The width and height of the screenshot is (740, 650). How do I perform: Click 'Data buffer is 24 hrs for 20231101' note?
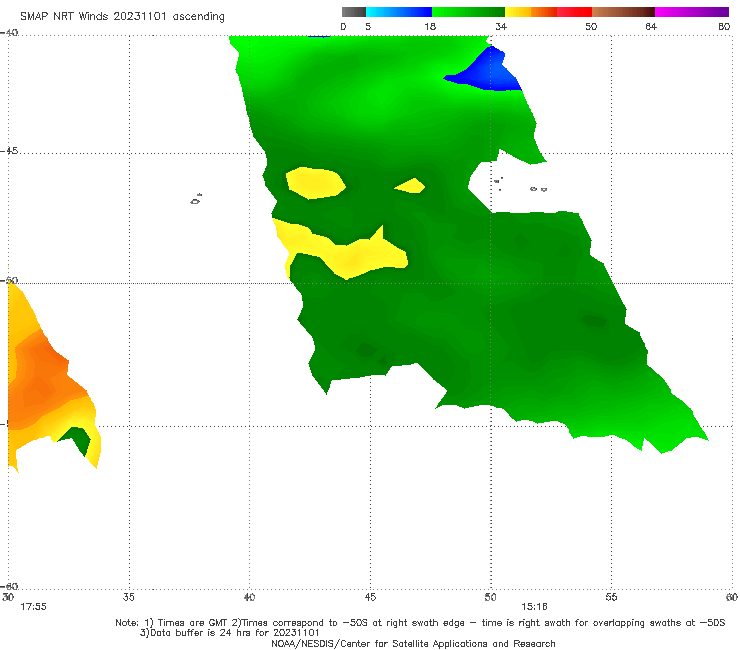coord(230,633)
